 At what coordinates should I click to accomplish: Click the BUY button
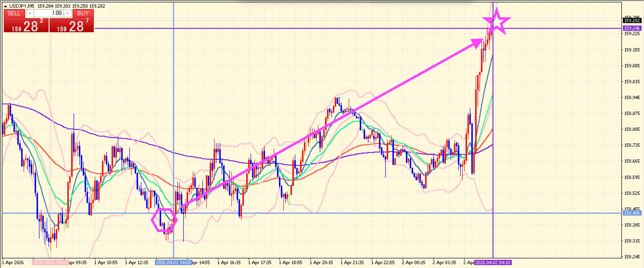[x=83, y=13]
